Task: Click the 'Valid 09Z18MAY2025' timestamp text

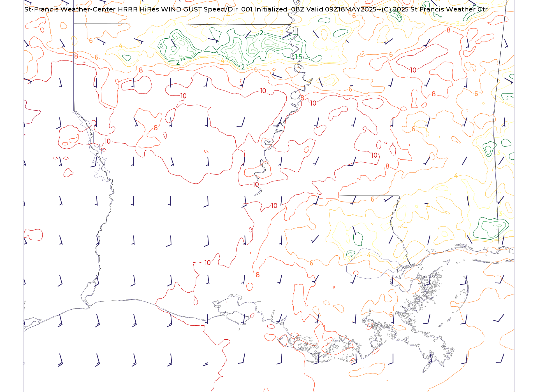Action: 341,9
